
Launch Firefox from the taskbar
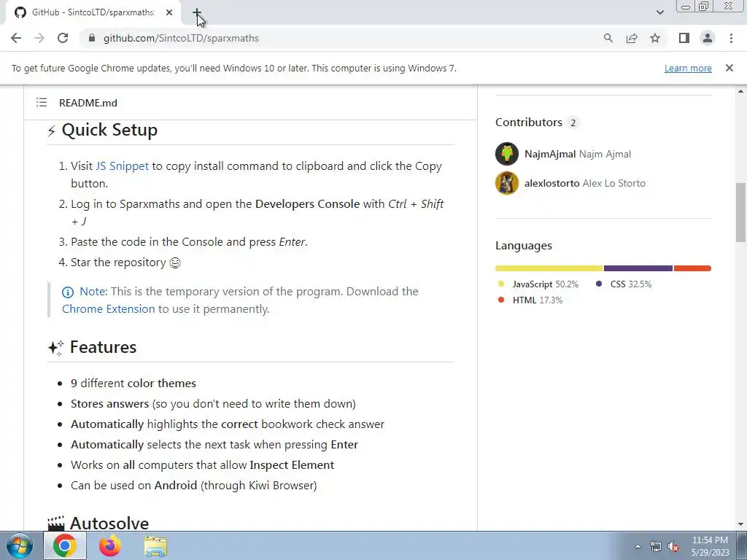tap(110, 545)
